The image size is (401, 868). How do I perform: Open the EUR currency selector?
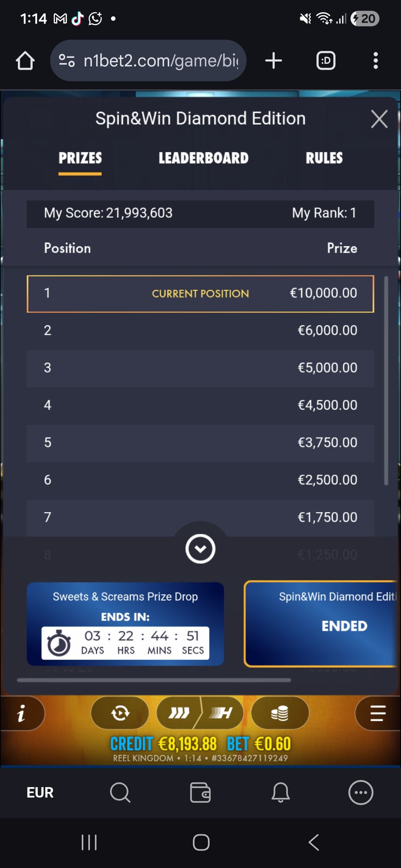tap(40, 793)
